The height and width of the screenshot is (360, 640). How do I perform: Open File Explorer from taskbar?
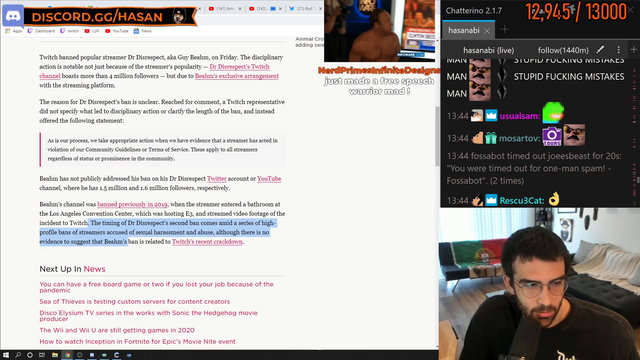(x=55, y=355)
